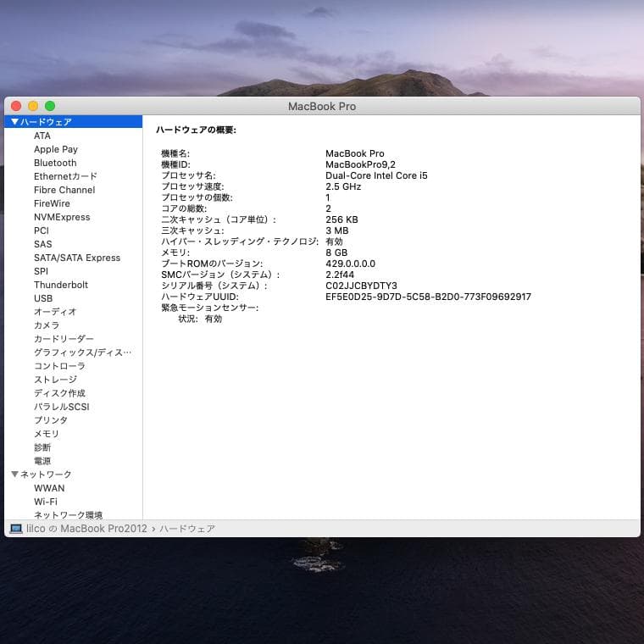Click the 2.5 GHz processor speed
The height and width of the screenshot is (644, 644).
[x=343, y=186]
